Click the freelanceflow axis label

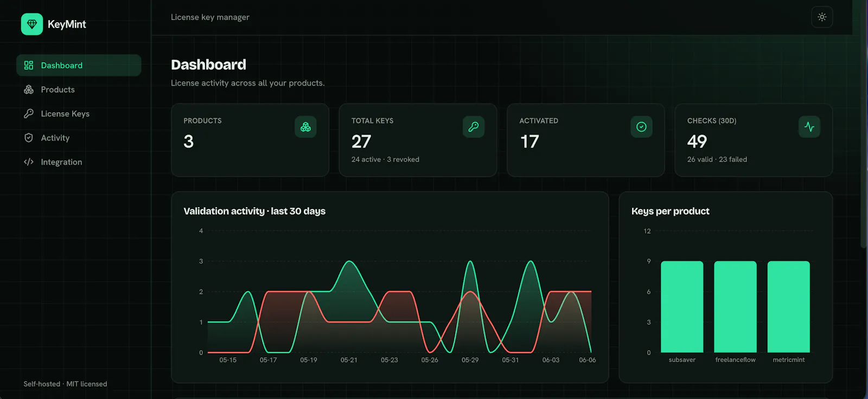[x=735, y=360]
